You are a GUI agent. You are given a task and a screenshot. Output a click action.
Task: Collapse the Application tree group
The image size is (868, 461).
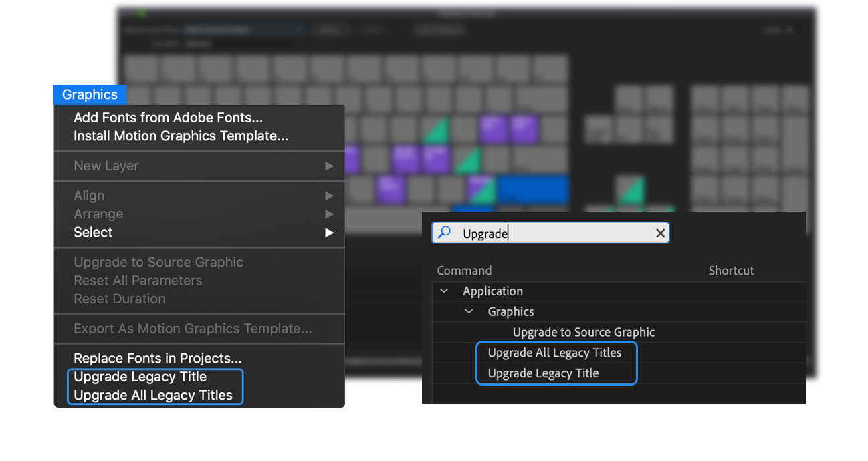coord(443,291)
